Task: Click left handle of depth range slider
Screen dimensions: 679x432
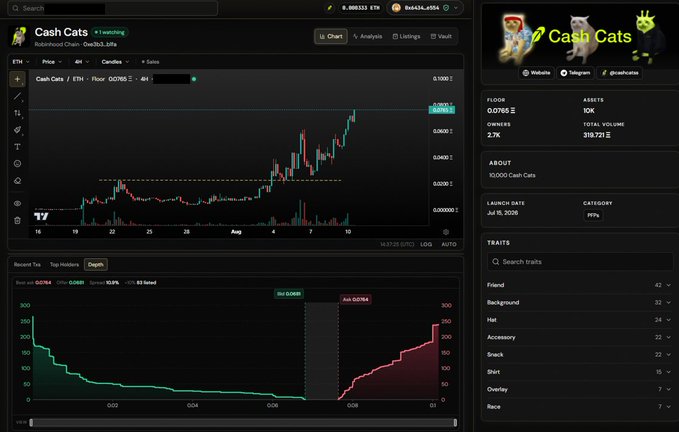Action: (x=31, y=422)
